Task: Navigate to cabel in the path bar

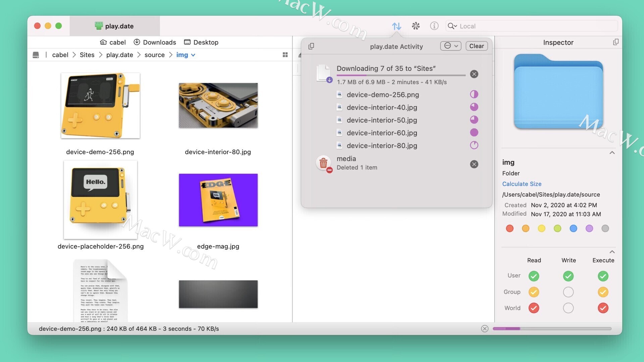Action: pos(60,55)
